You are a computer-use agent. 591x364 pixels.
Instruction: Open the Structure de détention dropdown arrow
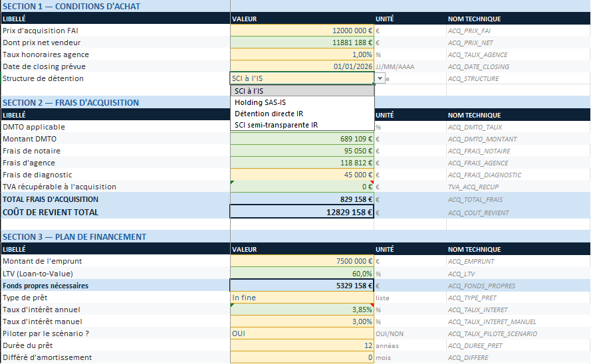click(x=380, y=78)
